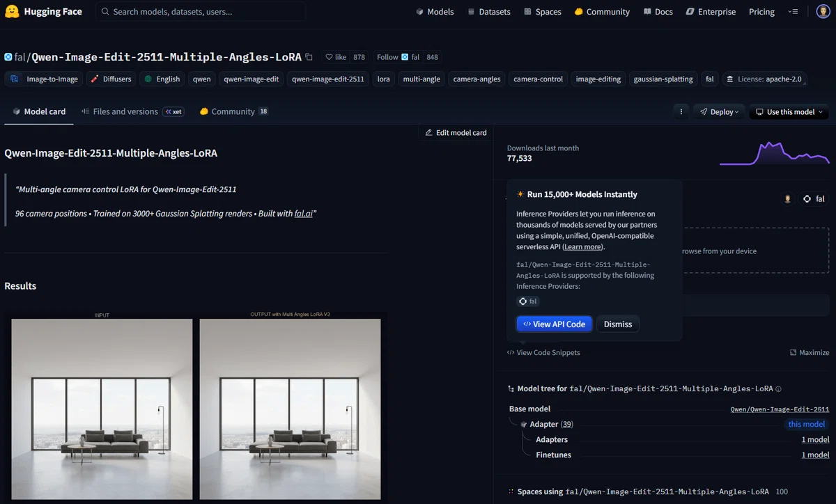Click the fal provider chip in popup

tap(528, 301)
